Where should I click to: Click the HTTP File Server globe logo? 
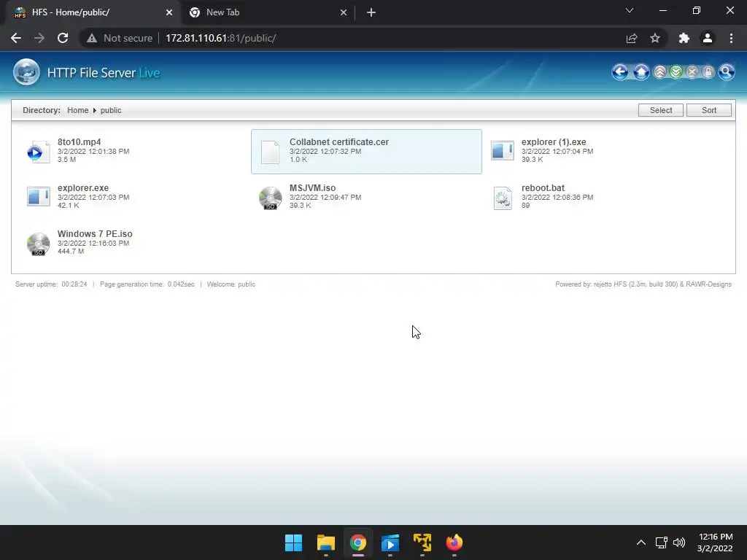coord(26,72)
